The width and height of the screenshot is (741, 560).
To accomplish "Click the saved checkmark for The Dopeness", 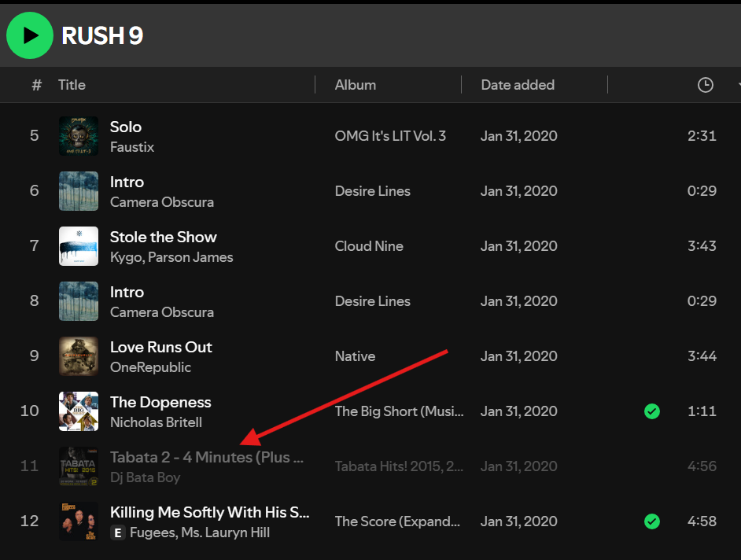I will pos(651,411).
